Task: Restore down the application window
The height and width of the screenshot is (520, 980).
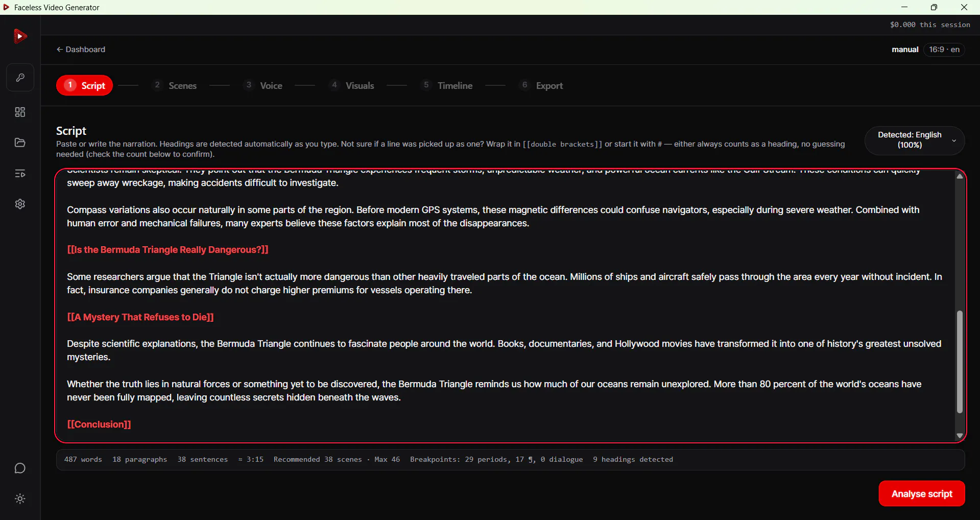Action: (x=934, y=7)
